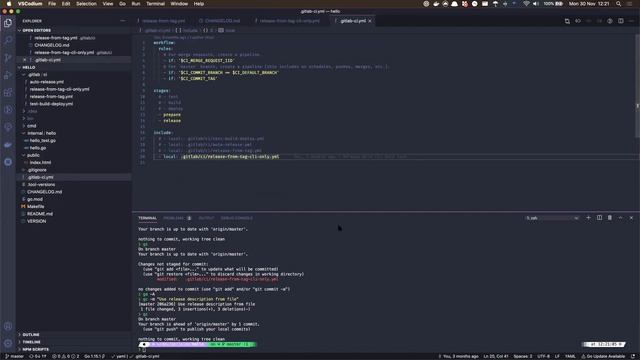
Task: Open the Go menu
Action: pyautogui.click(x=122, y=4)
